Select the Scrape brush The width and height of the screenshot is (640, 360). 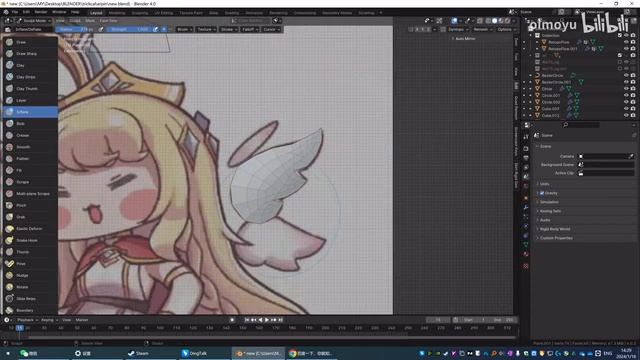point(31,182)
